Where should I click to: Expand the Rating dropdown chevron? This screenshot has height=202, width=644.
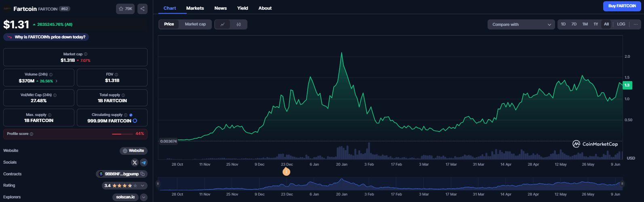[143, 186]
